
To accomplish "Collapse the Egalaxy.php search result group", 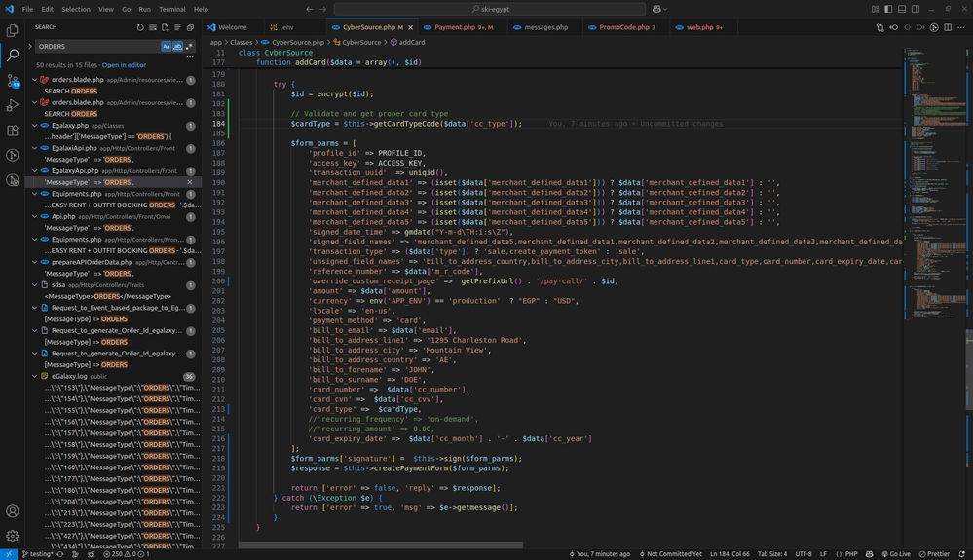I will [35, 126].
